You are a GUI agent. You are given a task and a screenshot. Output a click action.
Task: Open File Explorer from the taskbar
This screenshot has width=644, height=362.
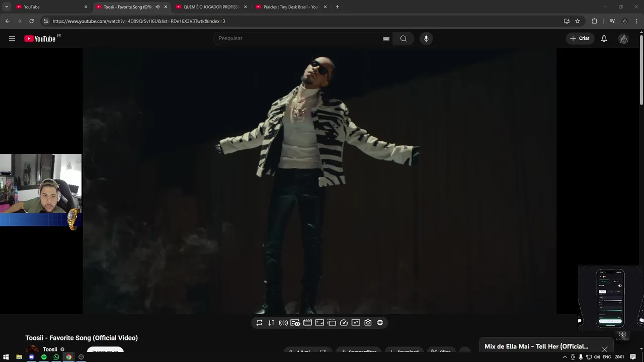pos(19,357)
